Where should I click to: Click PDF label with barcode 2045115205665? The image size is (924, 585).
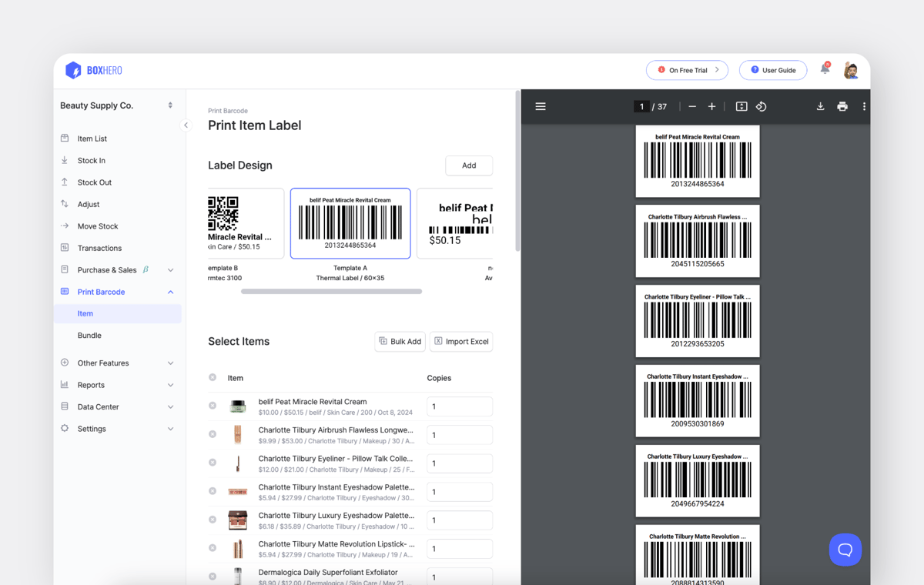click(x=698, y=241)
